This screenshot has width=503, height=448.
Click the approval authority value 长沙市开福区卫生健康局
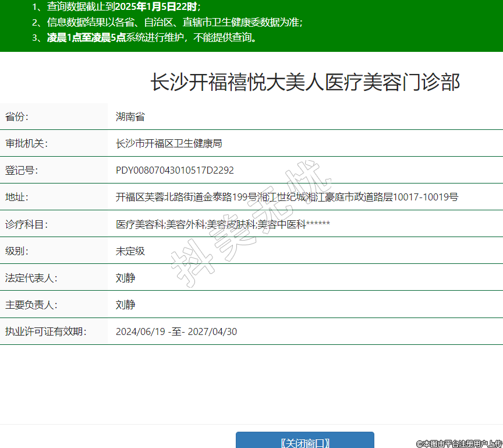(x=169, y=143)
